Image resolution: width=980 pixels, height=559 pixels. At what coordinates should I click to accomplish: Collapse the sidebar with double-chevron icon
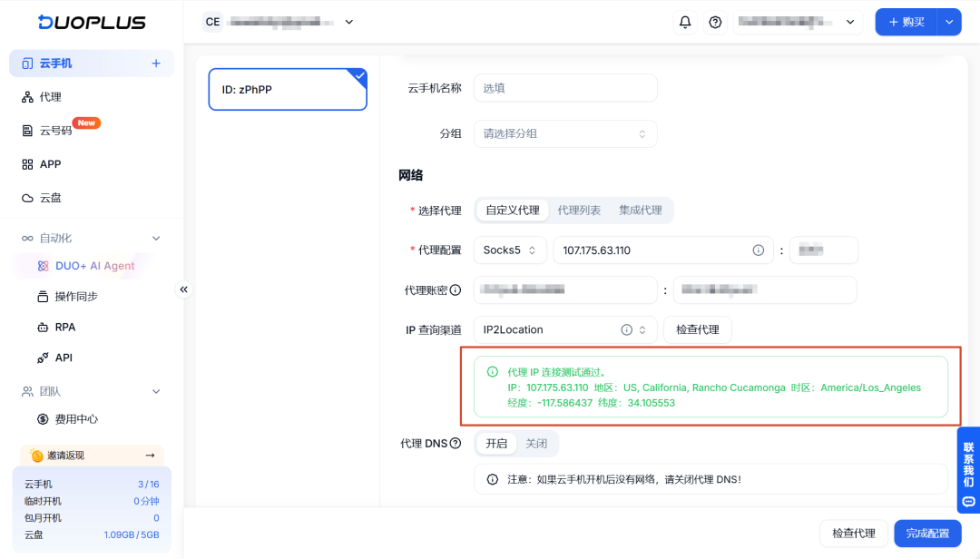[183, 289]
